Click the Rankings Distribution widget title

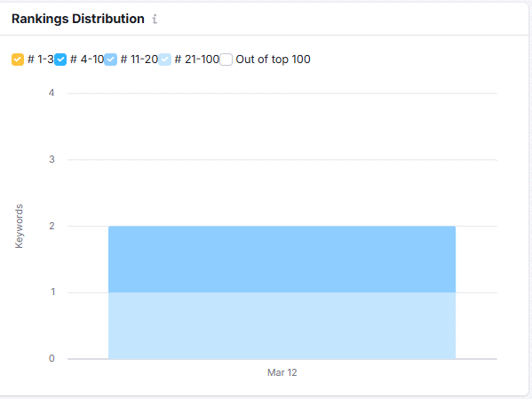point(78,19)
